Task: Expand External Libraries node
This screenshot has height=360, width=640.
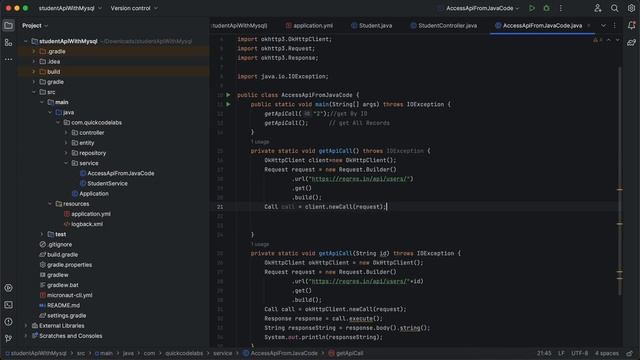Action: tap(26, 326)
